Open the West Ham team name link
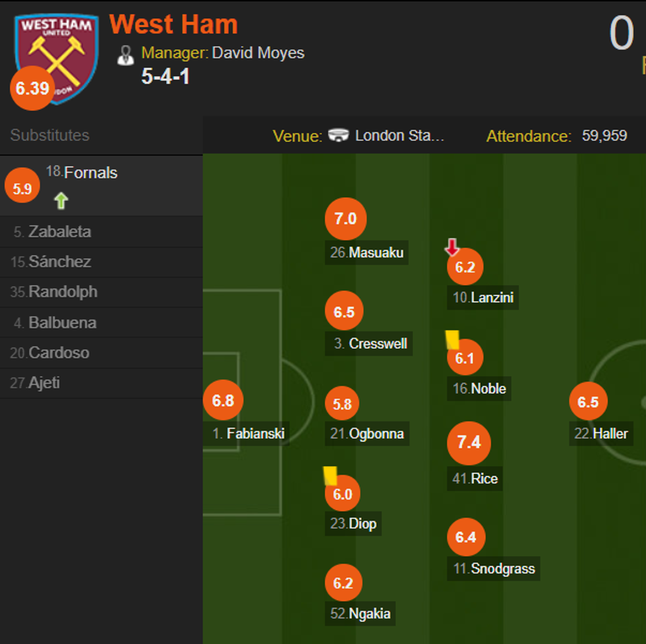646x644 pixels. click(173, 25)
